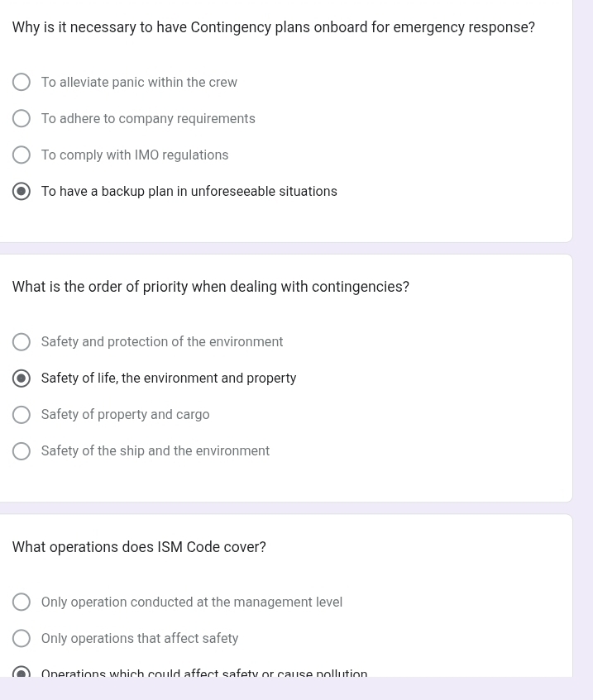The height and width of the screenshot is (700, 593).
Task: Click the 'To alleviate panic within the crew' label text
Action: 139,82
